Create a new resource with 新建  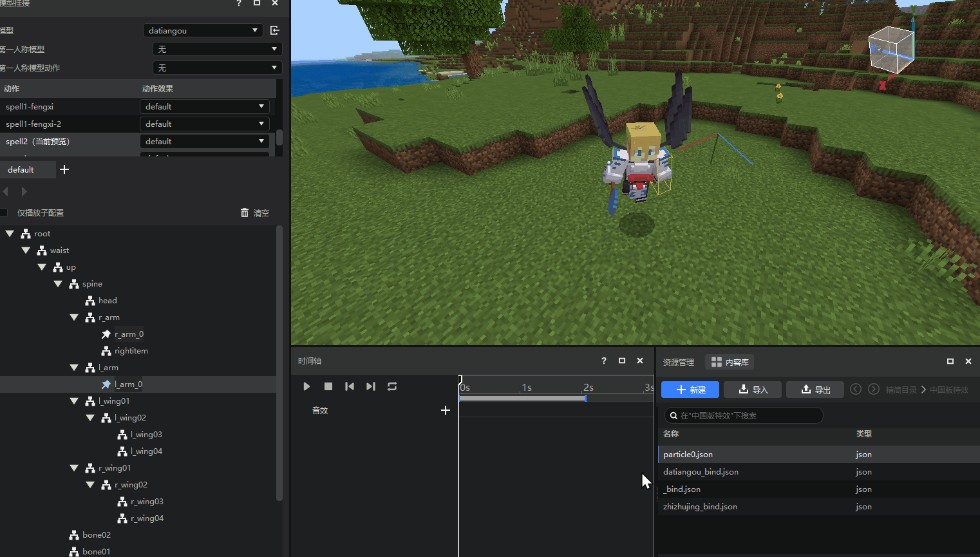click(x=690, y=390)
